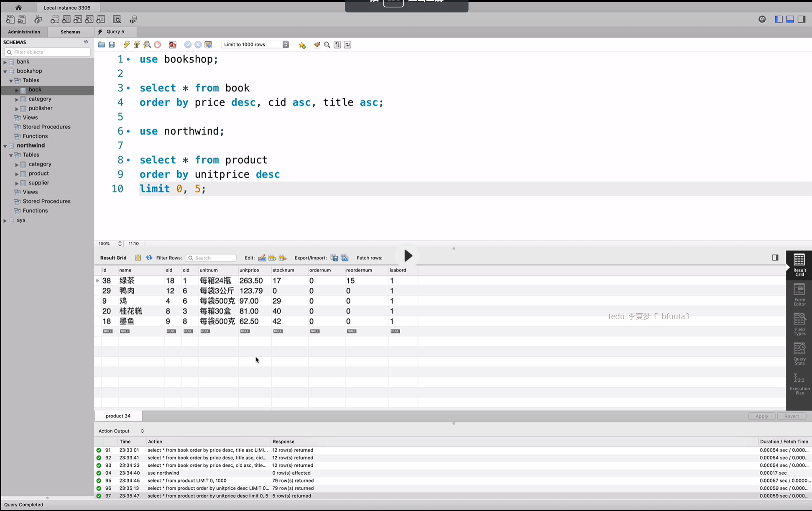Screen dimensions: 812x511
Task: Open the Form Editor view
Action: pos(799,294)
